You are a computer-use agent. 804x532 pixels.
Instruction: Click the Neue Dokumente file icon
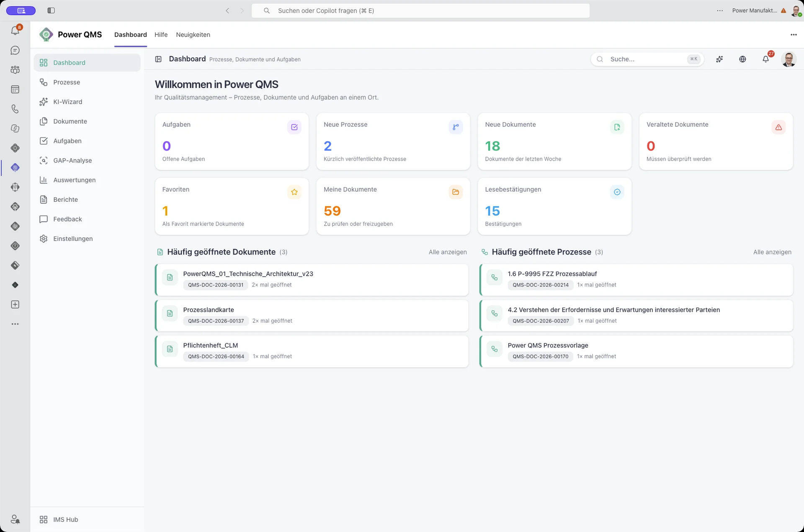pos(617,127)
